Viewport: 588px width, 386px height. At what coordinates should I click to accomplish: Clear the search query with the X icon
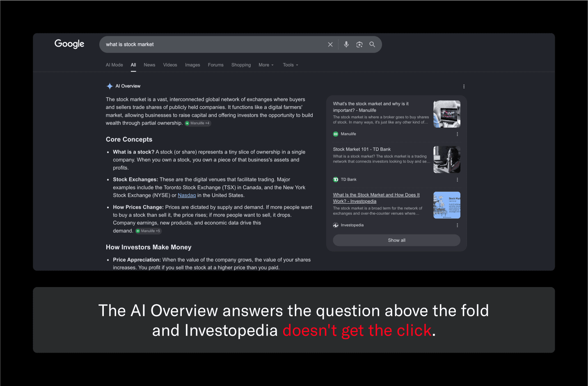point(330,44)
